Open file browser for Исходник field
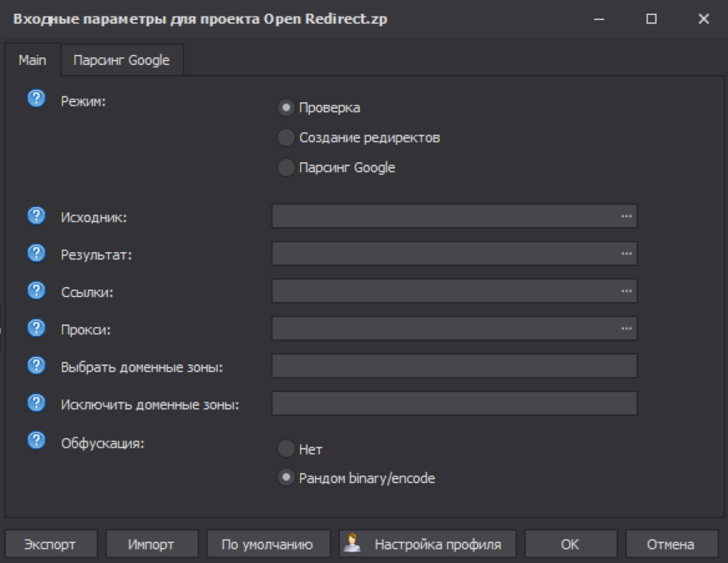This screenshot has width=728, height=563. (626, 216)
